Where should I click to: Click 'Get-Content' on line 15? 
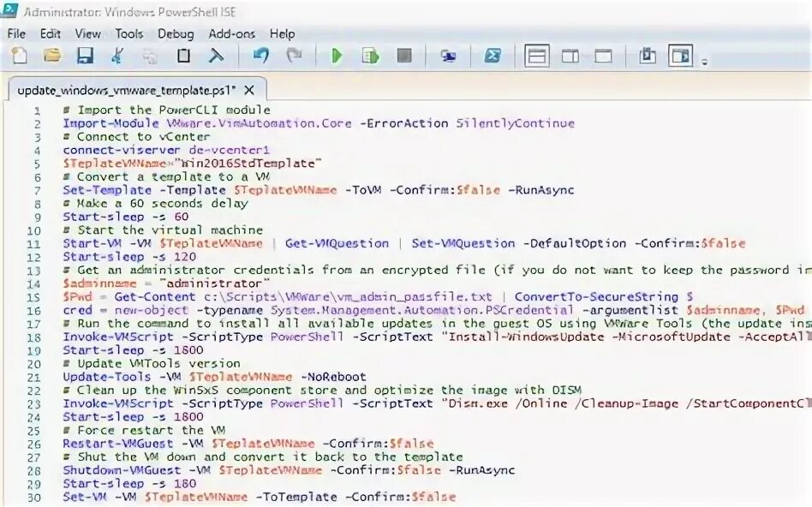pyautogui.click(x=155, y=296)
